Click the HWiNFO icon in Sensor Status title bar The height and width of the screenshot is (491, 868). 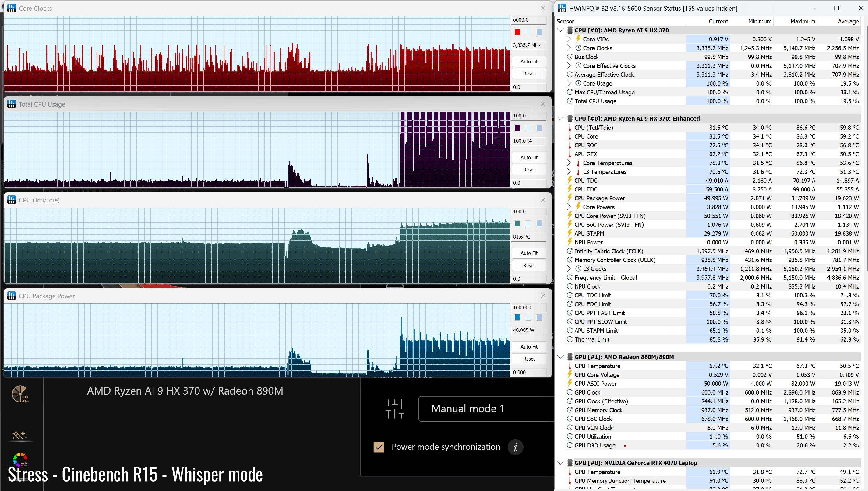(x=562, y=8)
